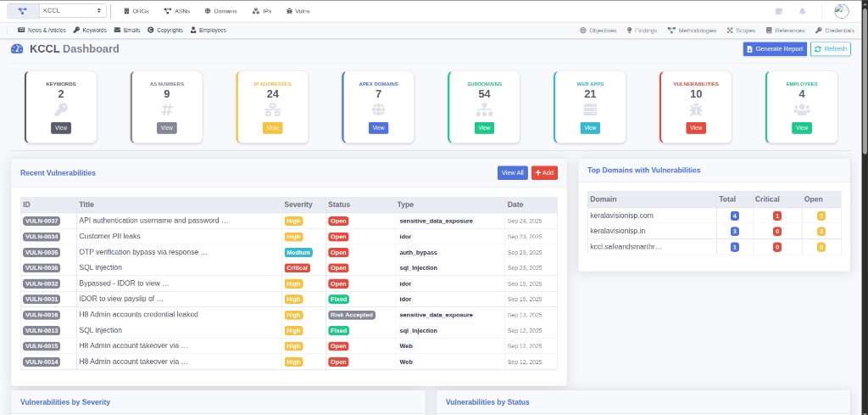Open the VULN-0034 badge
The width and height of the screenshot is (868, 415).
tap(42, 237)
